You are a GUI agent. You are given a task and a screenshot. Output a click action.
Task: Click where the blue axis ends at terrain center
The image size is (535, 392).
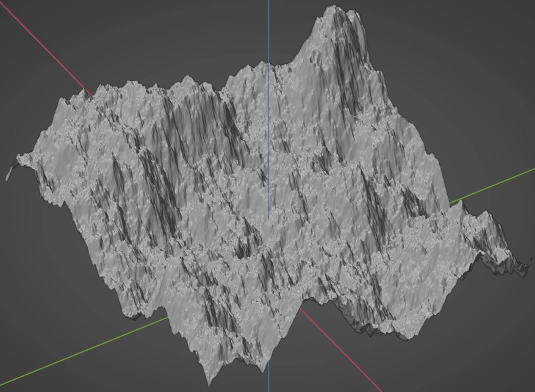269,219
